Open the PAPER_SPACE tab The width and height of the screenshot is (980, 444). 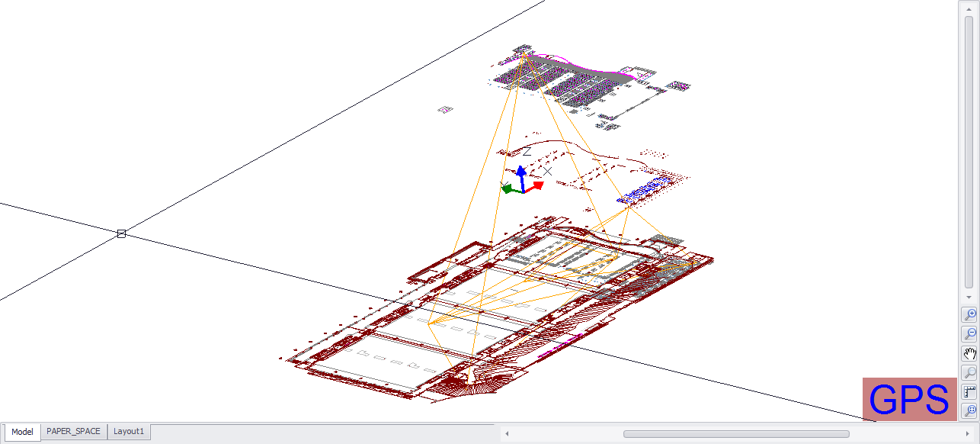click(x=73, y=431)
